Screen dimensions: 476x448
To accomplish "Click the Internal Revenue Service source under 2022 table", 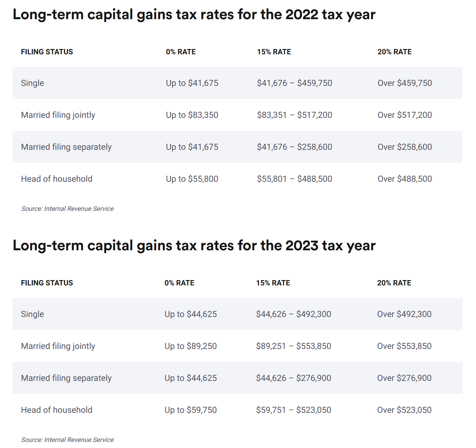I will [x=67, y=209].
